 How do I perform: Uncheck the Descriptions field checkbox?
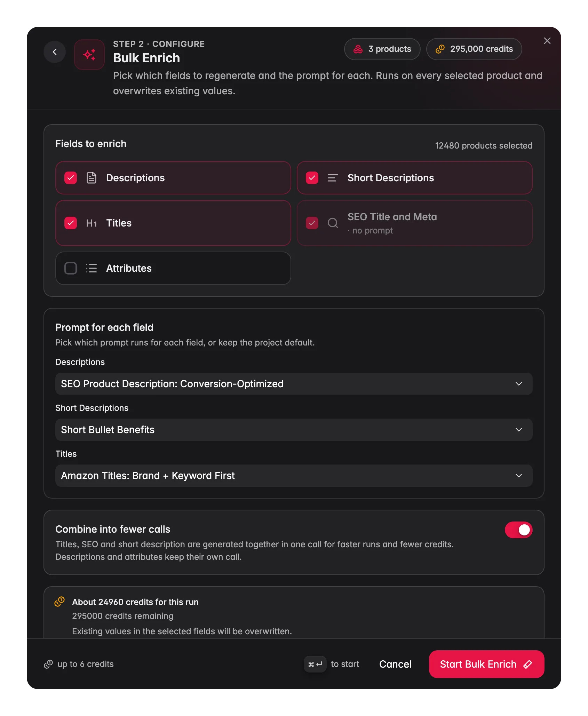click(71, 178)
